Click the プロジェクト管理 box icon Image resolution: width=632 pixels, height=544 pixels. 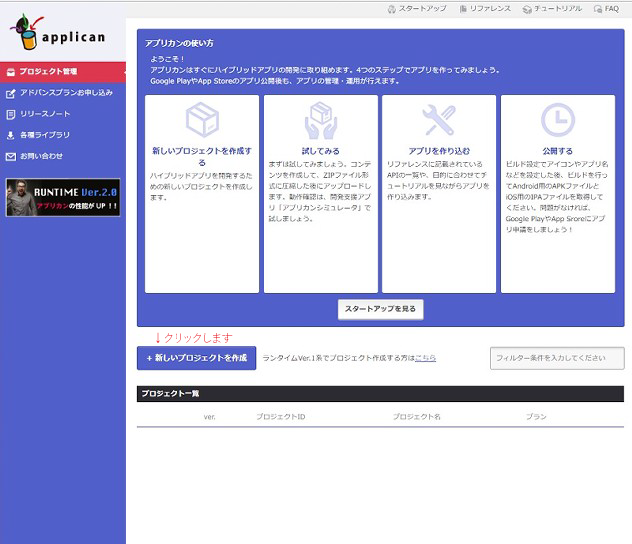tap(11, 72)
